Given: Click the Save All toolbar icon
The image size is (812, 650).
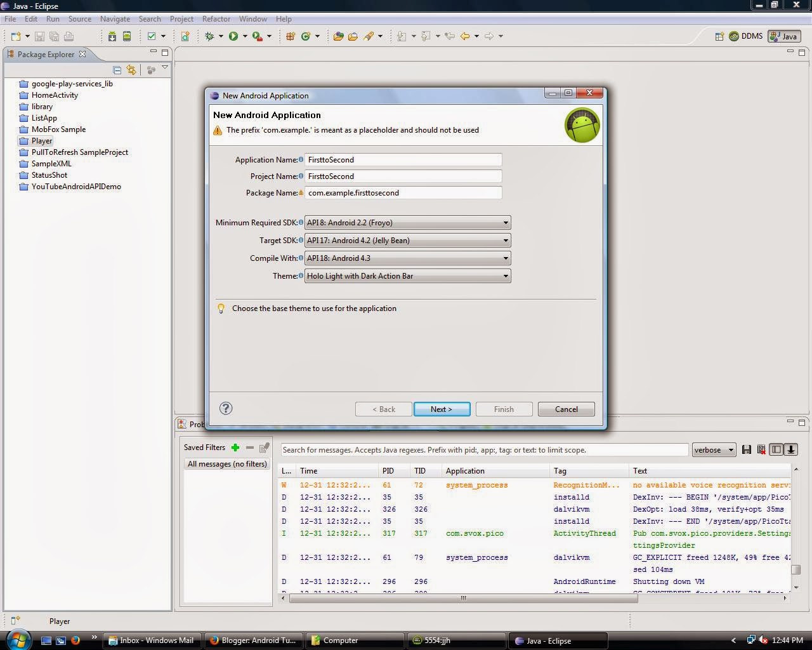Looking at the screenshot, I should pyautogui.click(x=54, y=36).
